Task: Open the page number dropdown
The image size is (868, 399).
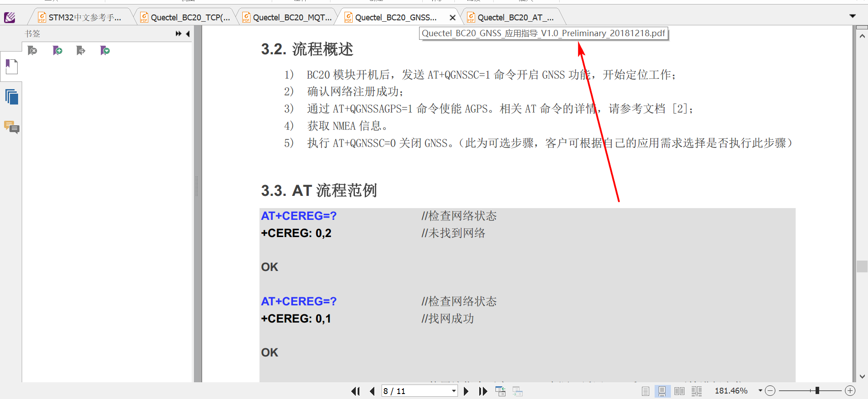Action: click(454, 391)
